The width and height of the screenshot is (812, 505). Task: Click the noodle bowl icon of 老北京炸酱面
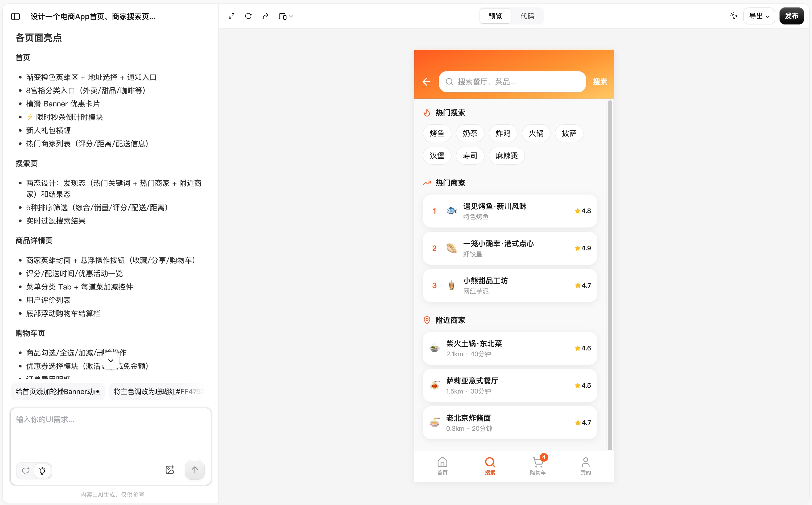point(434,423)
